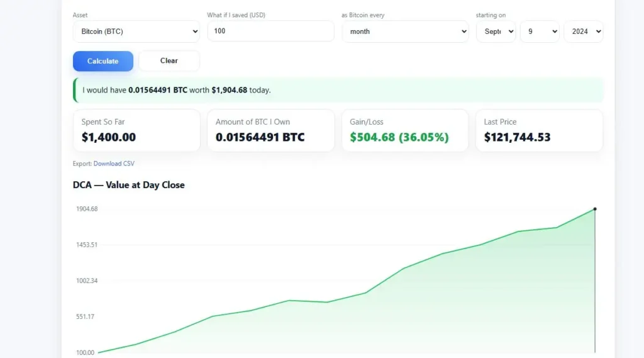Expand the starting year dropdown showing 2024

(583, 31)
